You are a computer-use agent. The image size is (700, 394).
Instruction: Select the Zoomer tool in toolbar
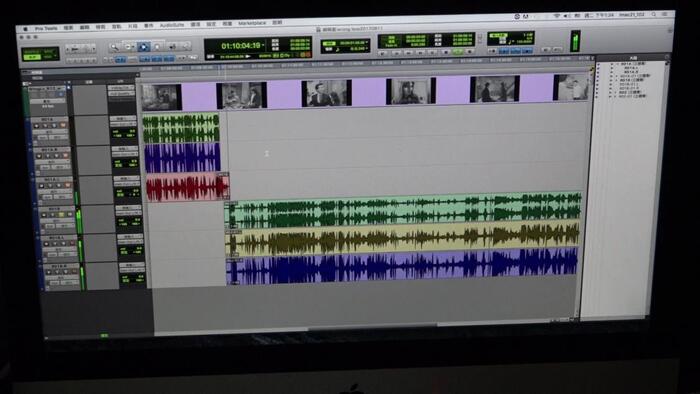pyautogui.click(x=114, y=47)
